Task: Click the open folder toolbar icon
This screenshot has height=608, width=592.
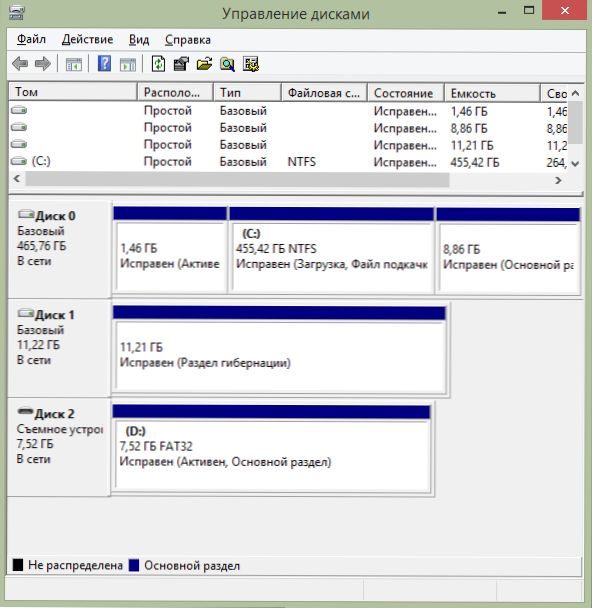Action: click(x=204, y=64)
